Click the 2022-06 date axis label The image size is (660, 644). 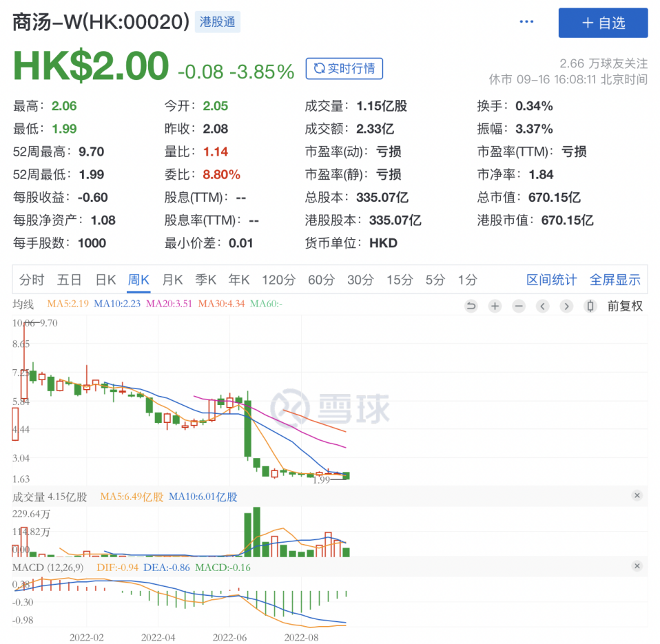(x=230, y=637)
